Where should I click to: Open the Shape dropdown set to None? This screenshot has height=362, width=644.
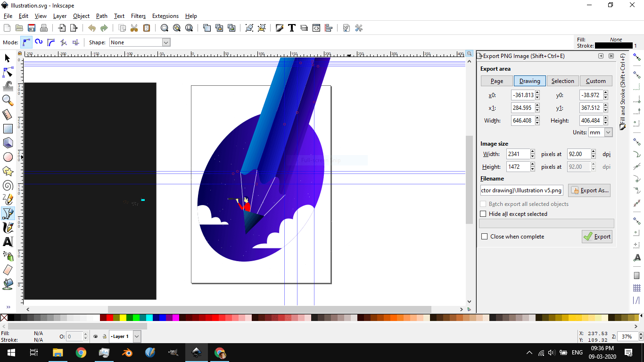(x=140, y=42)
